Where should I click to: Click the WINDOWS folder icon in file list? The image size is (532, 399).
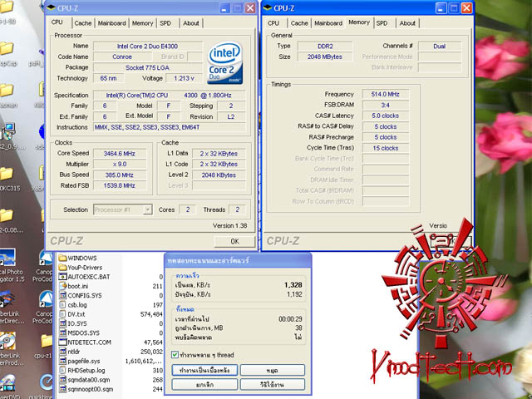[x=62, y=259]
